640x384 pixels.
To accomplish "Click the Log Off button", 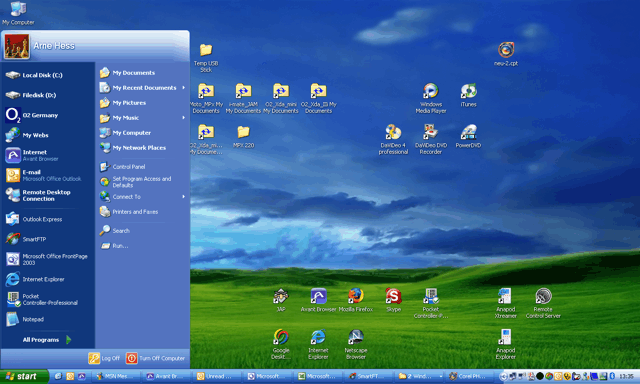I will (104, 358).
